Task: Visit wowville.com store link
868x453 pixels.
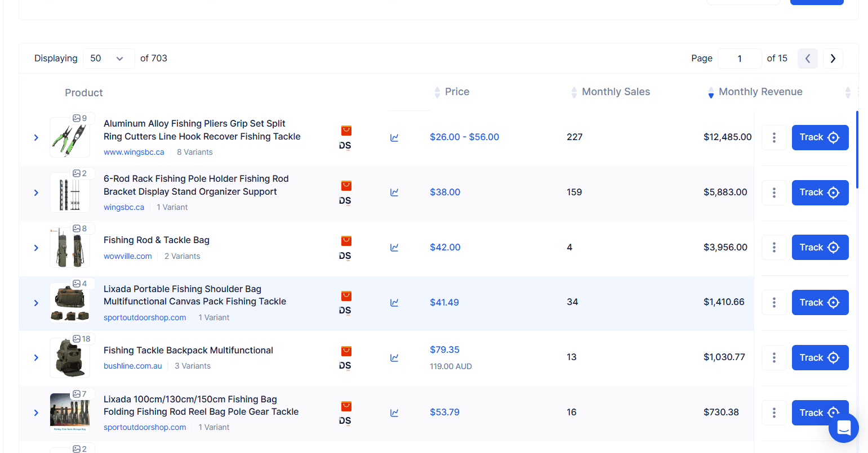Action: point(128,256)
